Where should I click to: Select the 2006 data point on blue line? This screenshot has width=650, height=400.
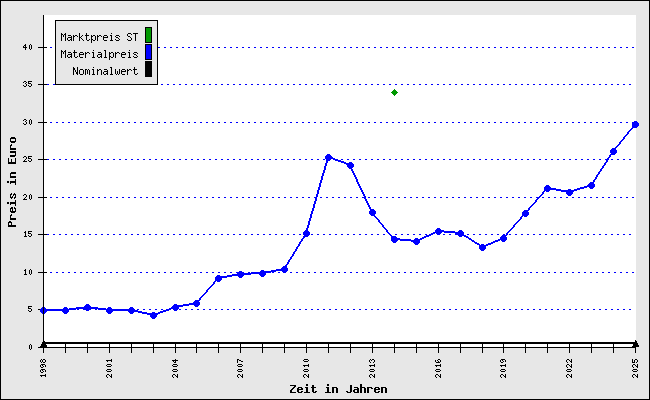[x=219, y=278]
